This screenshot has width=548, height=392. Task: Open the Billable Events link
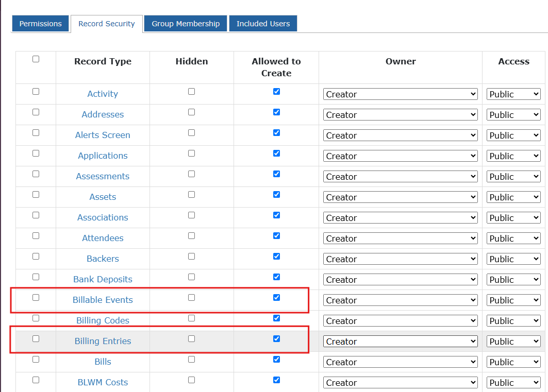pyautogui.click(x=103, y=300)
